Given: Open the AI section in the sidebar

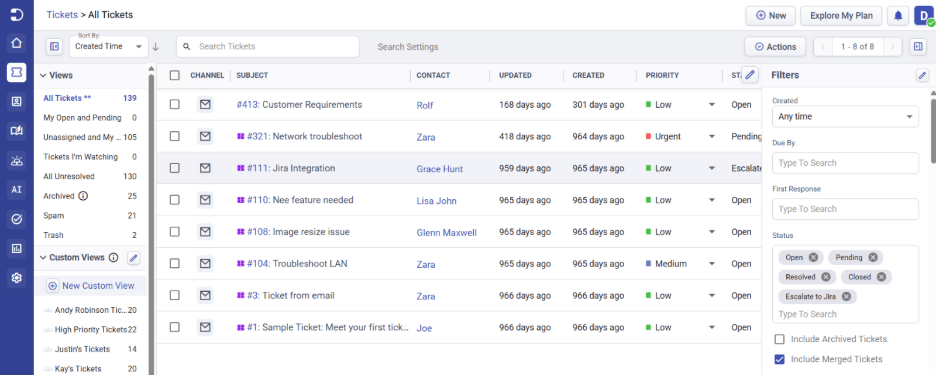Looking at the screenshot, I should point(17,189).
